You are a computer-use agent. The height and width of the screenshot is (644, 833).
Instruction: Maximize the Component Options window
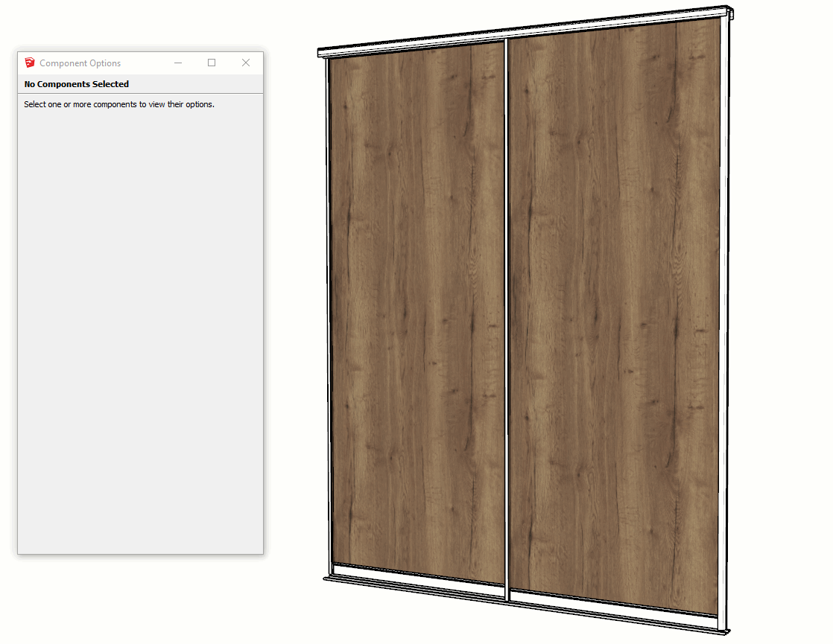coord(212,63)
